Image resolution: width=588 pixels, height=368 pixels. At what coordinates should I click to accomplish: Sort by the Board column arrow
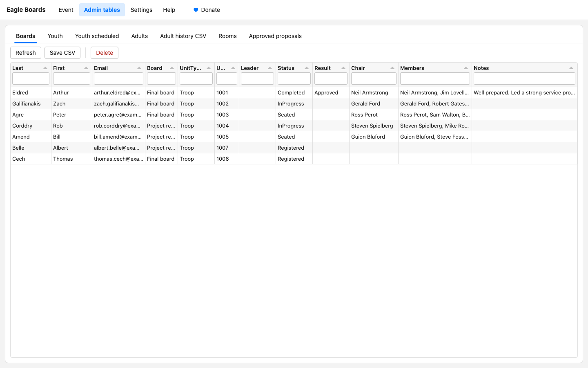coord(172,68)
